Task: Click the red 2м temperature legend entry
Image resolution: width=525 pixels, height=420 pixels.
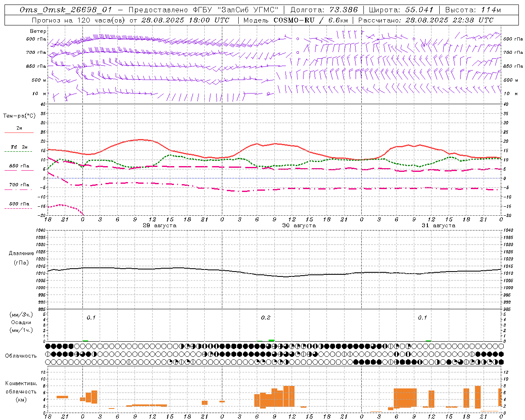Action: coord(19,130)
